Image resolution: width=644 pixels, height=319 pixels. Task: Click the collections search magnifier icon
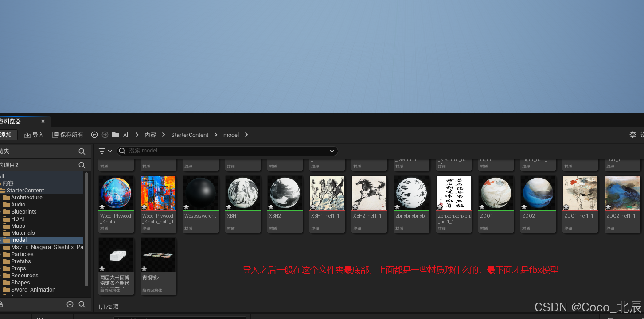point(82,304)
